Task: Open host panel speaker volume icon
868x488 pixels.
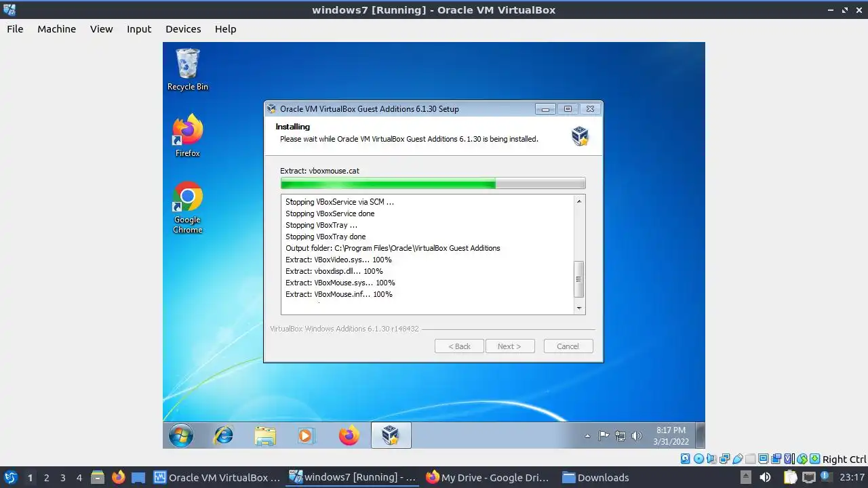Action: 765,477
